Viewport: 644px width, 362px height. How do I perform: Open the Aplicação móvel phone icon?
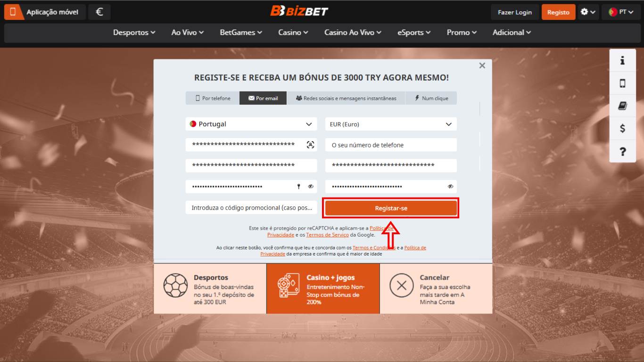[13, 12]
